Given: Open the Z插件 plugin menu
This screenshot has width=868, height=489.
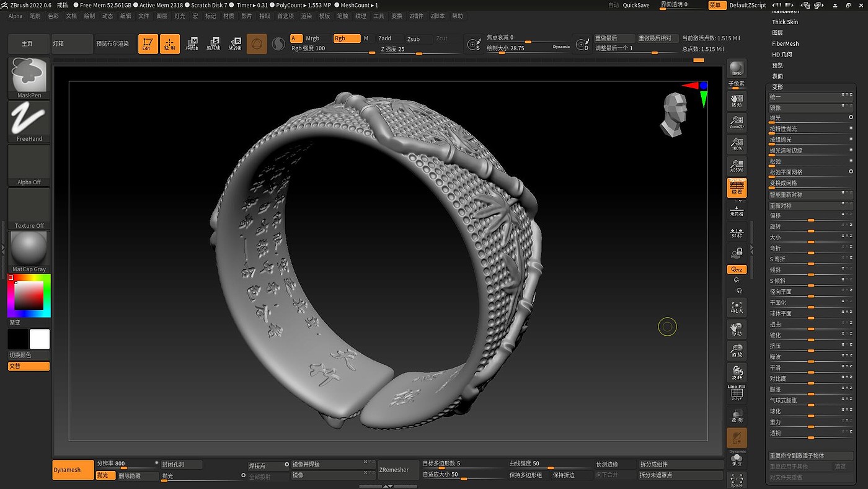Looking at the screenshot, I should click(x=416, y=16).
